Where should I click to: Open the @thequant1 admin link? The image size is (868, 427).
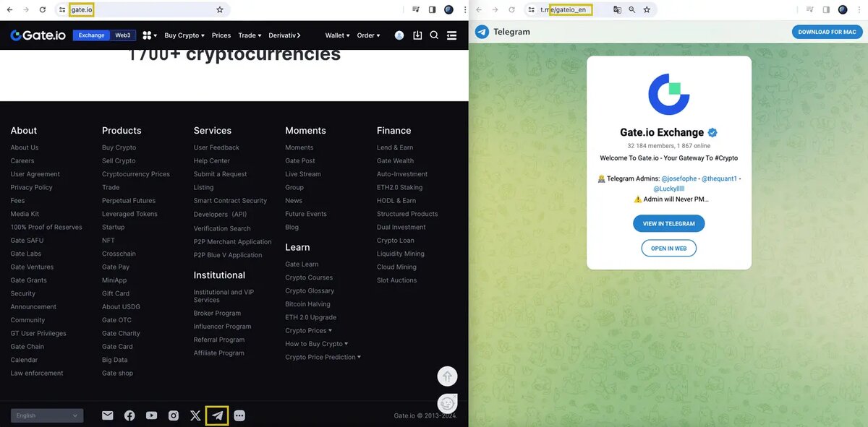tap(719, 178)
